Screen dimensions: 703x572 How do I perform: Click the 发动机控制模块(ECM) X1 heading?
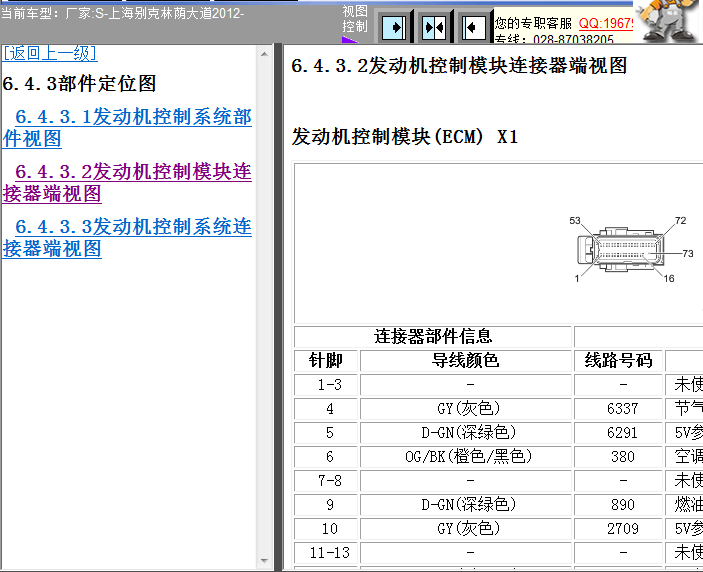point(404,136)
